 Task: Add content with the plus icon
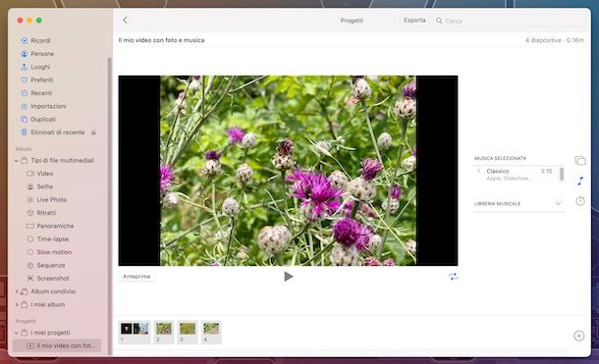[x=578, y=336]
